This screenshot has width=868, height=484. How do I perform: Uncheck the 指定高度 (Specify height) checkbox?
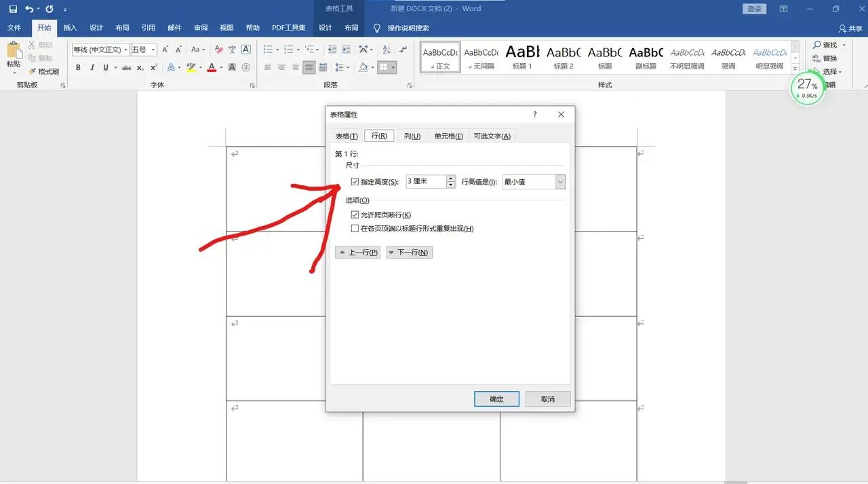coord(355,182)
